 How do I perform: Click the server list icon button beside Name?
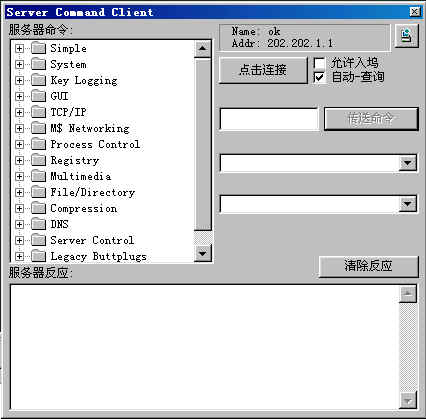(x=406, y=36)
